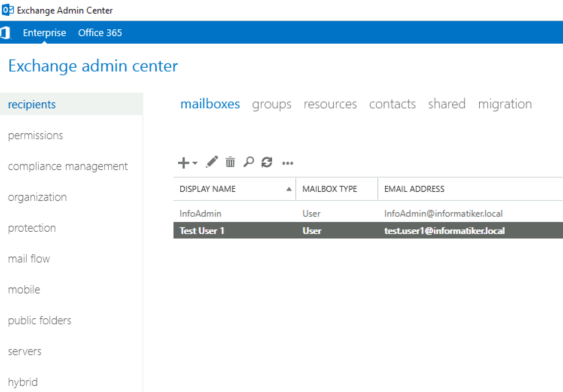Open the dropdown arrow next to plus
The width and height of the screenshot is (563, 392).
[x=195, y=163]
